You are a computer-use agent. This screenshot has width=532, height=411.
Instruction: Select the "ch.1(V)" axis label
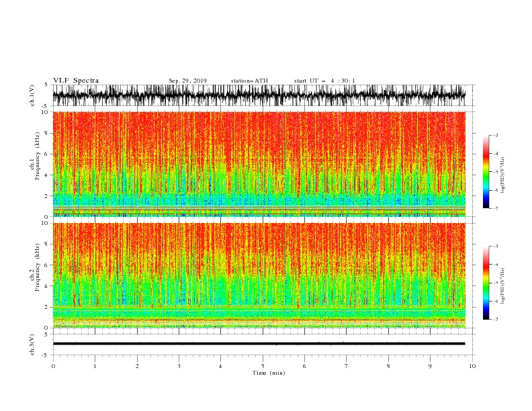[x=32, y=95]
